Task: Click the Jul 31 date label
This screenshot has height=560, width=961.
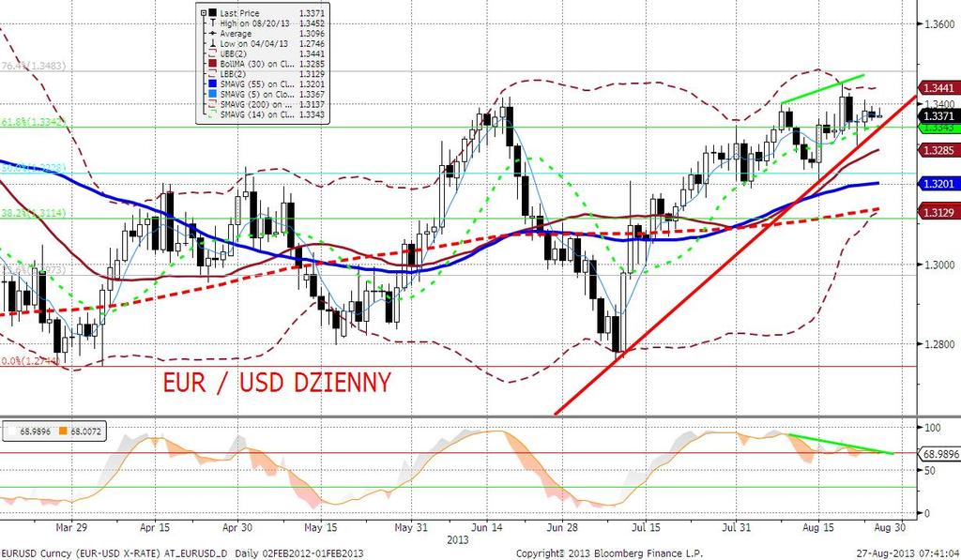Action: 736,527
